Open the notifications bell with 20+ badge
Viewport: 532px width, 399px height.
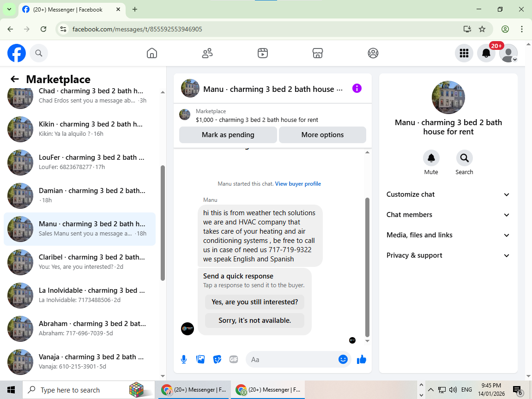click(x=486, y=53)
